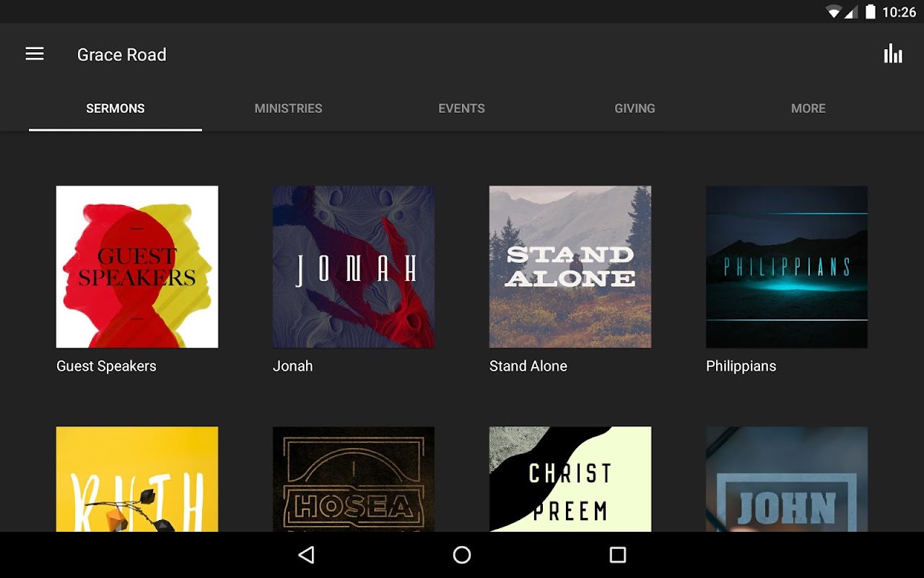Check the Wi-Fi status icon

click(x=834, y=12)
